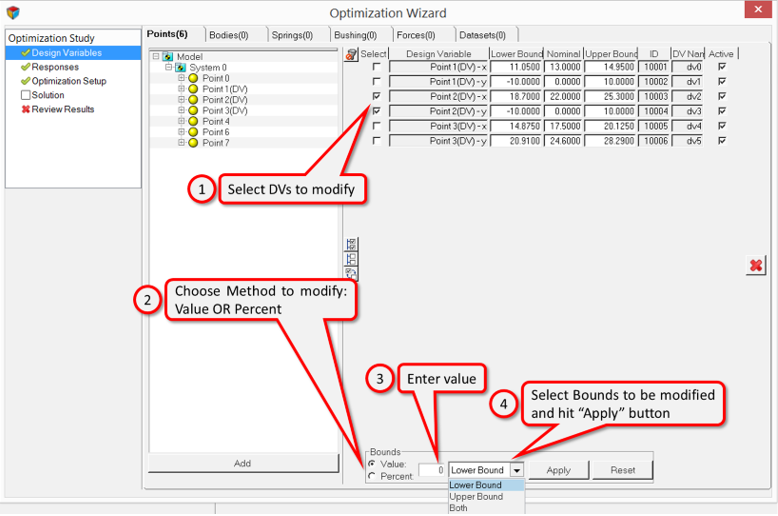The image size is (778, 516).
Task: Collapse the Model tree node
Action: click(156, 57)
